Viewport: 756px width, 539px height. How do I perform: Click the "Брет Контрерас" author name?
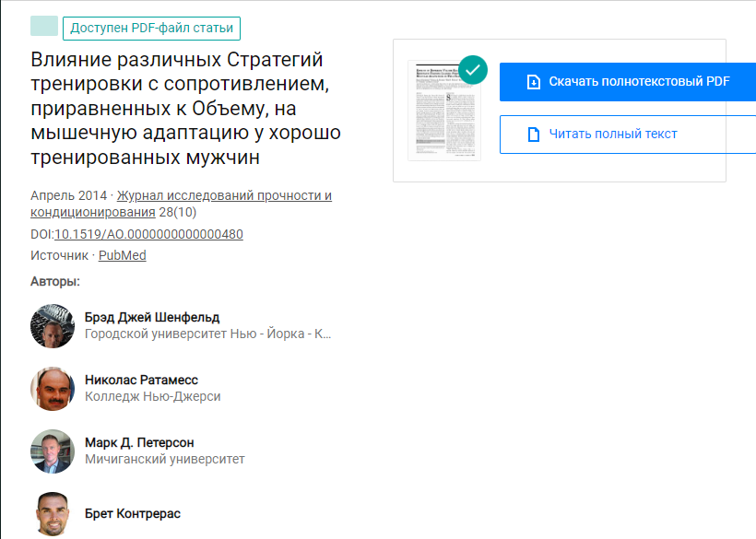tap(133, 515)
